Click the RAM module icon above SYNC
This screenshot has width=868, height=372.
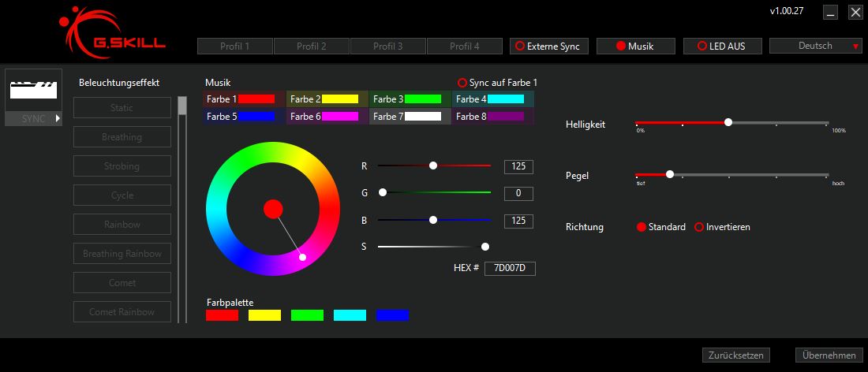34,87
